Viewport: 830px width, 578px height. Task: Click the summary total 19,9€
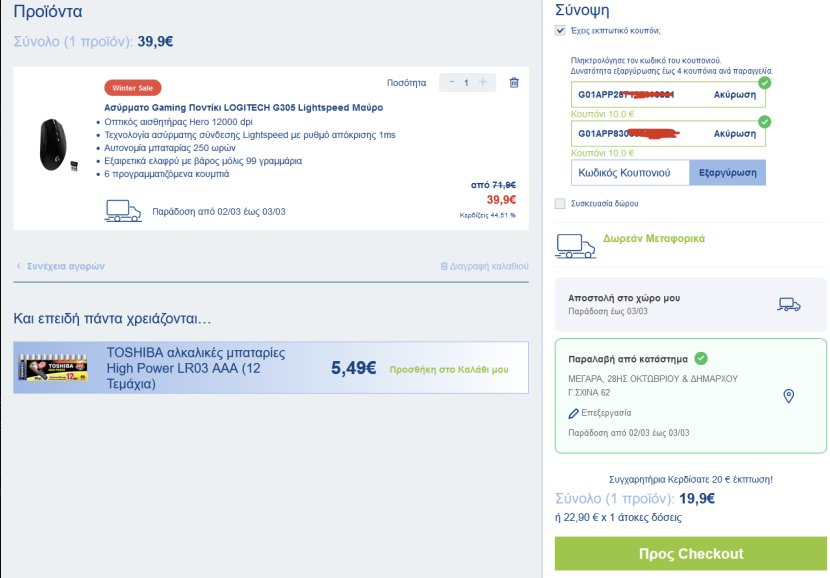[697, 498]
